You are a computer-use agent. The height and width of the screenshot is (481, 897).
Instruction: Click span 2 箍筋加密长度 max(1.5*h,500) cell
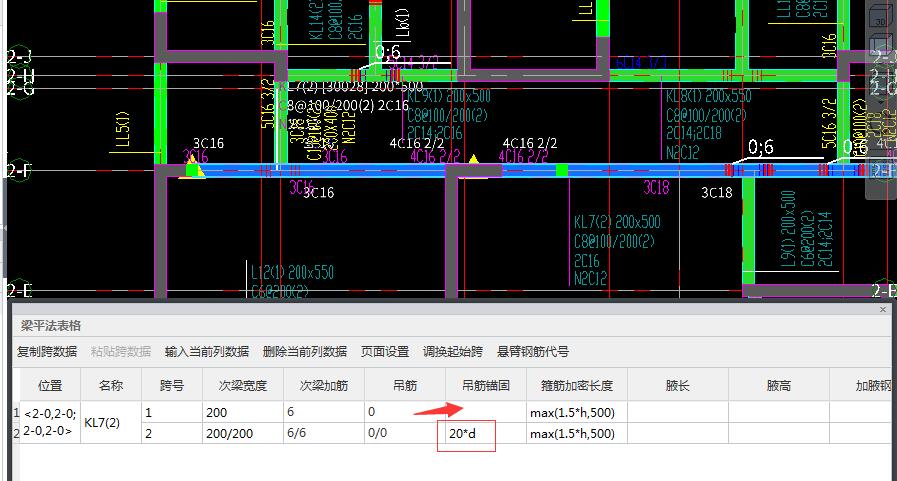coord(577,433)
